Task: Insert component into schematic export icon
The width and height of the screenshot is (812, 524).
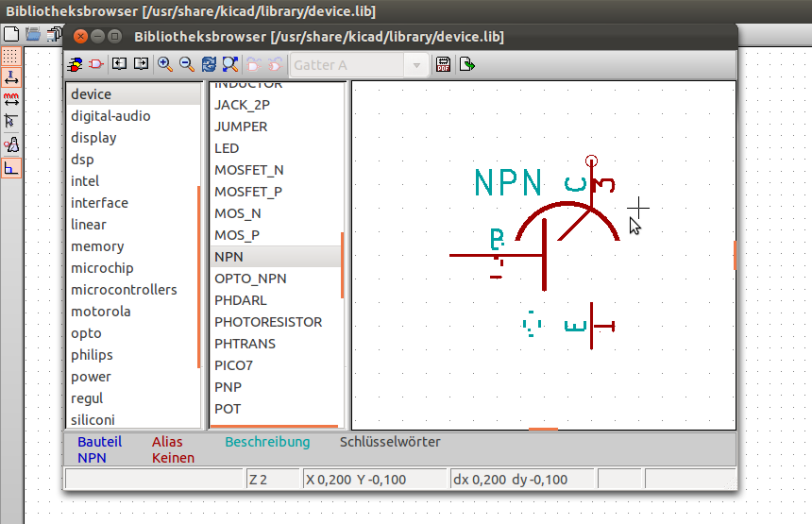Action: [x=467, y=64]
